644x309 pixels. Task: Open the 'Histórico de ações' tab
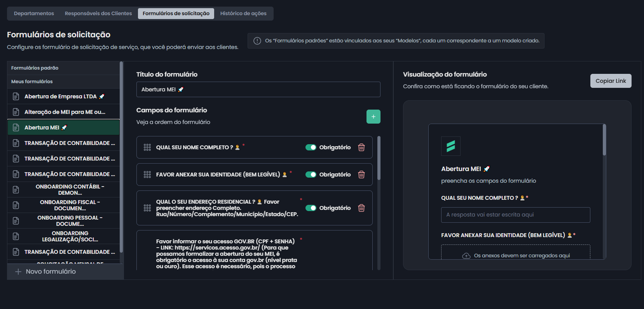[243, 13]
